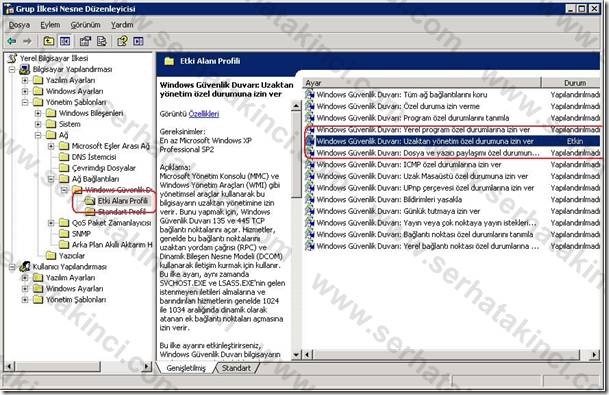Open the Dosya menu
This screenshot has height=395, width=609.
[19, 25]
